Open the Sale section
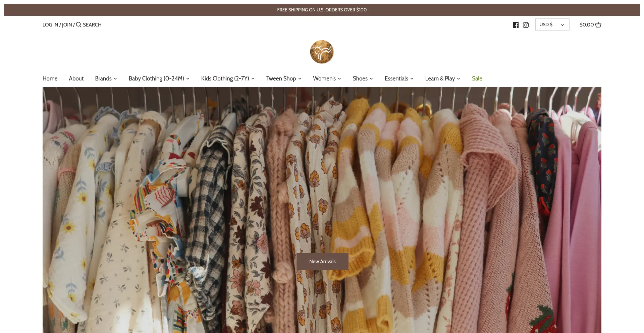The width and height of the screenshot is (644, 333). pos(477,78)
